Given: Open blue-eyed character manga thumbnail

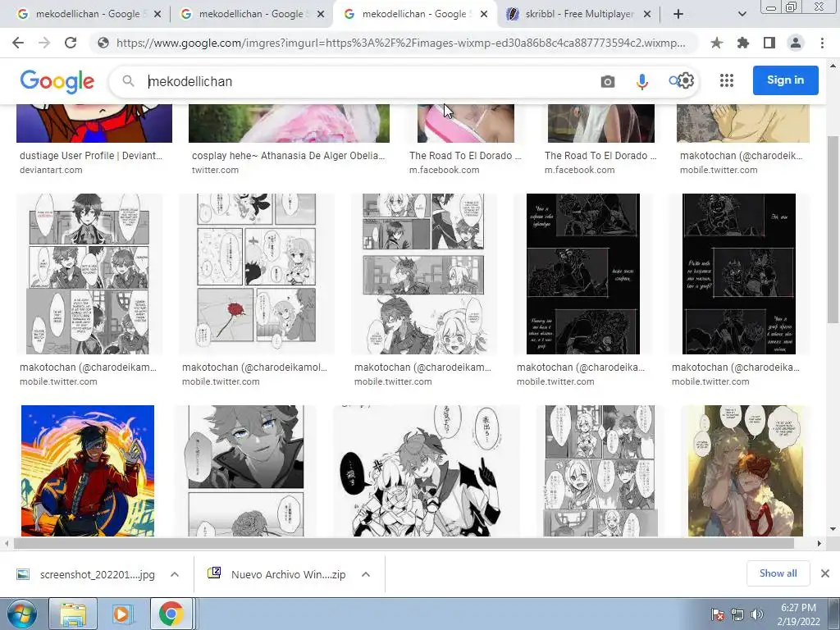Looking at the screenshot, I should click(246, 471).
